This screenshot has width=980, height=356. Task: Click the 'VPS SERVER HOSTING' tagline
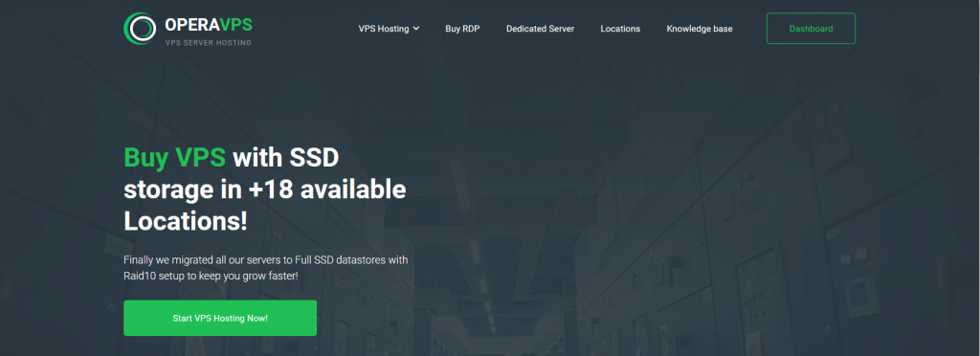pos(208,43)
